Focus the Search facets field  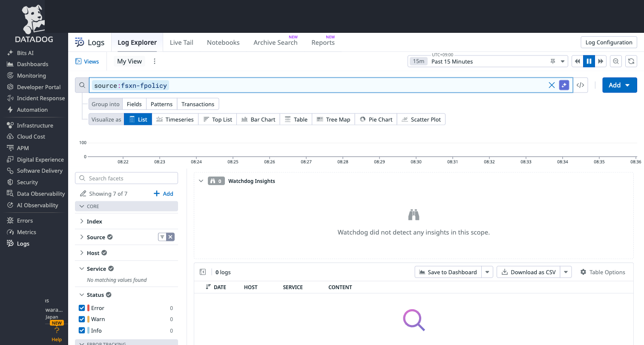click(126, 178)
